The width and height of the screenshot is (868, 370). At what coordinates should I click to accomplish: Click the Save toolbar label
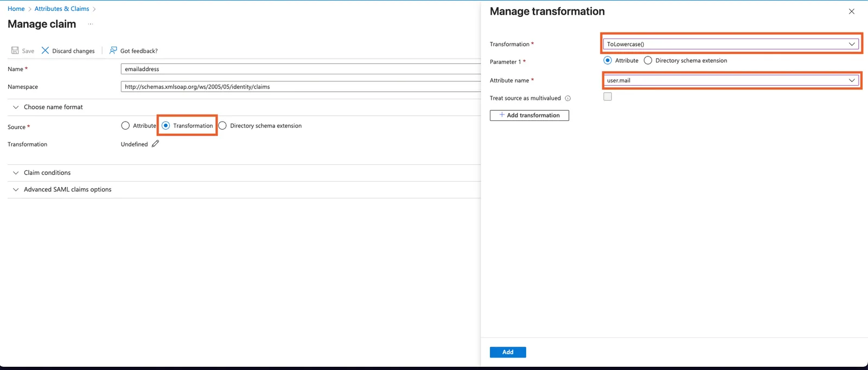28,51
